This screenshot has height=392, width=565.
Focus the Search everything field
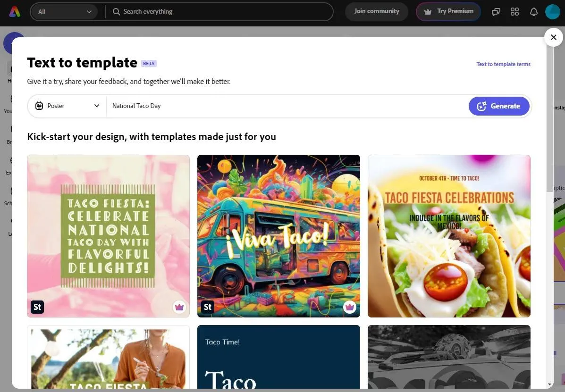(x=222, y=12)
